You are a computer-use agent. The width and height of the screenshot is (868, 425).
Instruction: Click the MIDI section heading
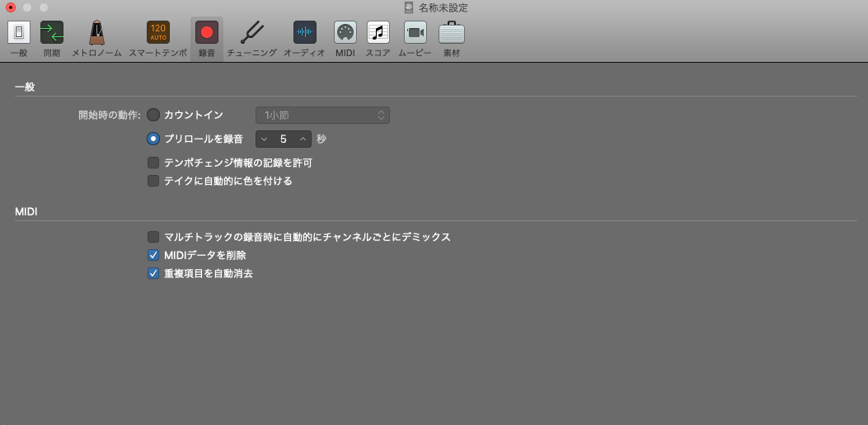point(26,211)
